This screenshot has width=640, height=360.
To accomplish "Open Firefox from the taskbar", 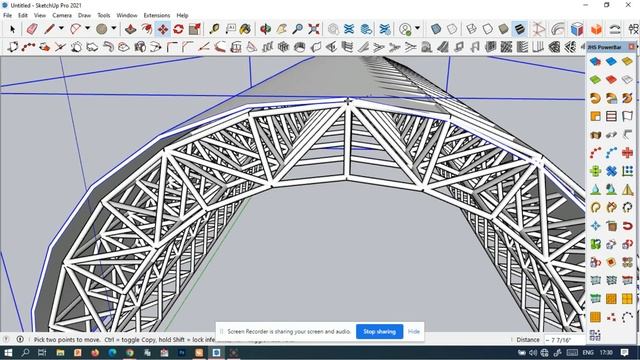I will pyautogui.click(x=95, y=353).
